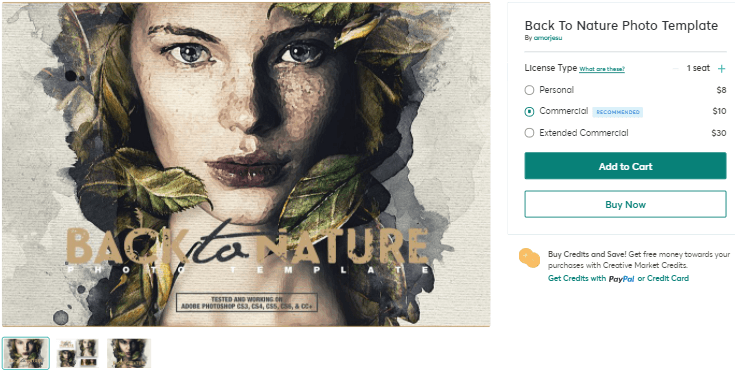Select the first preview thumbnail
735x372 pixels.
click(x=26, y=353)
